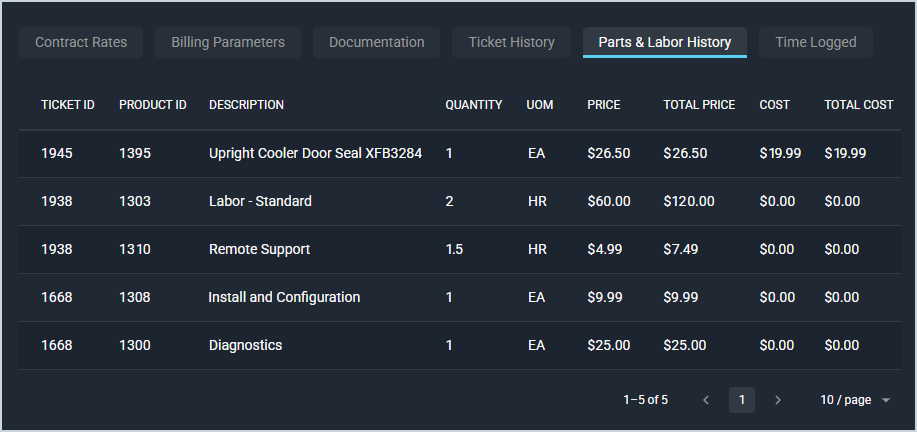Go to next page arrow
Image resolution: width=917 pixels, height=432 pixels.
(778, 400)
